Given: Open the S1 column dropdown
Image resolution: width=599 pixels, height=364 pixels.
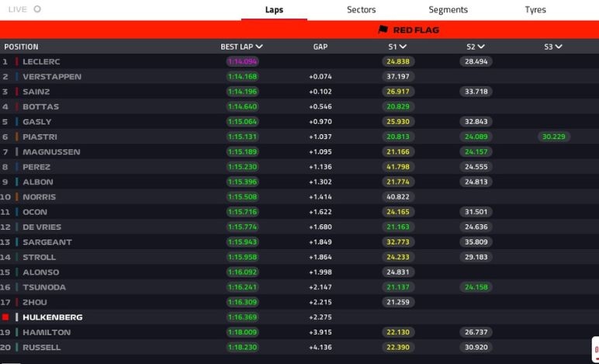Looking at the screenshot, I should click(x=402, y=47).
